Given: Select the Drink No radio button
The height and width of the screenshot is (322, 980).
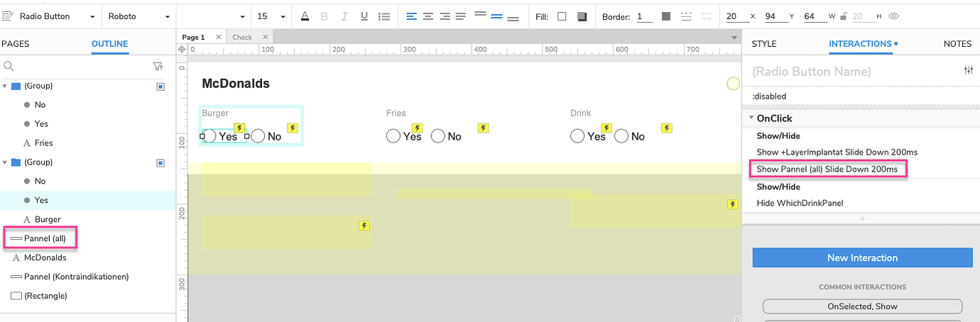Looking at the screenshot, I should (621, 136).
